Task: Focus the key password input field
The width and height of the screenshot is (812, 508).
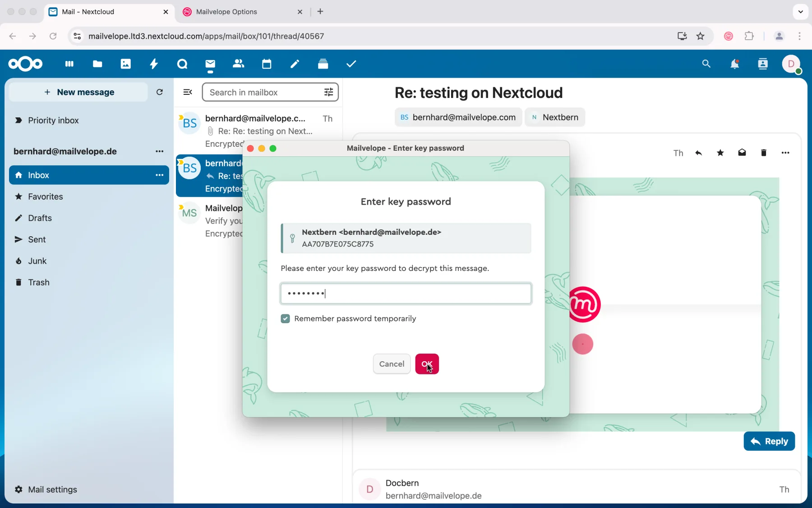Action: click(406, 294)
